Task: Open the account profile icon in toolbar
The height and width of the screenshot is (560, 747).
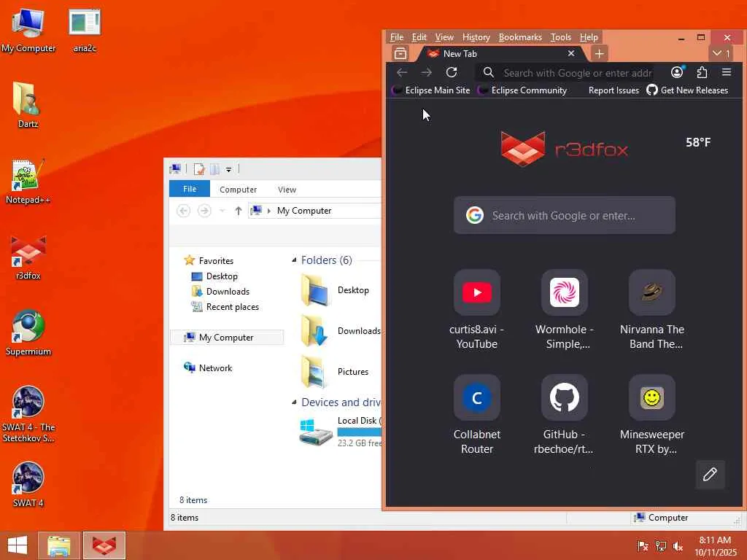Action: pyautogui.click(x=676, y=72)
